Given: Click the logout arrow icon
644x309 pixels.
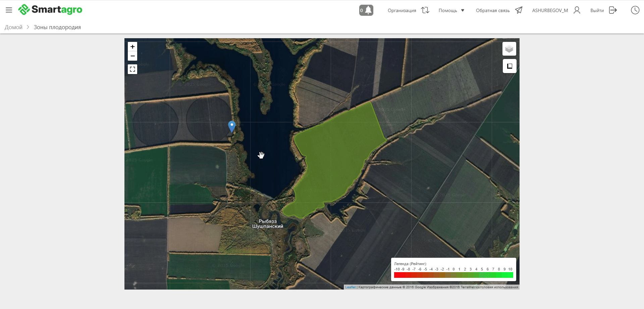Looking at the screenshot, I should [x=613, y=10].
